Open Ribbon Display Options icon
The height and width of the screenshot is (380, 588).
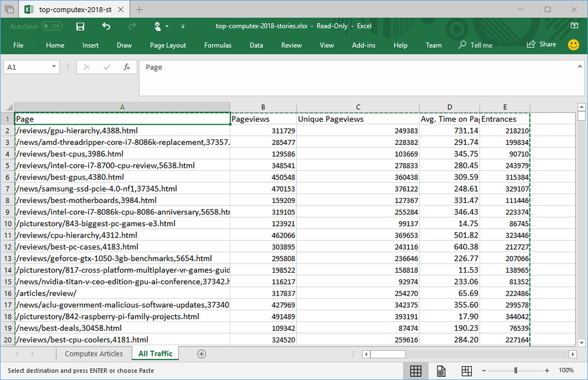[573, 26]
